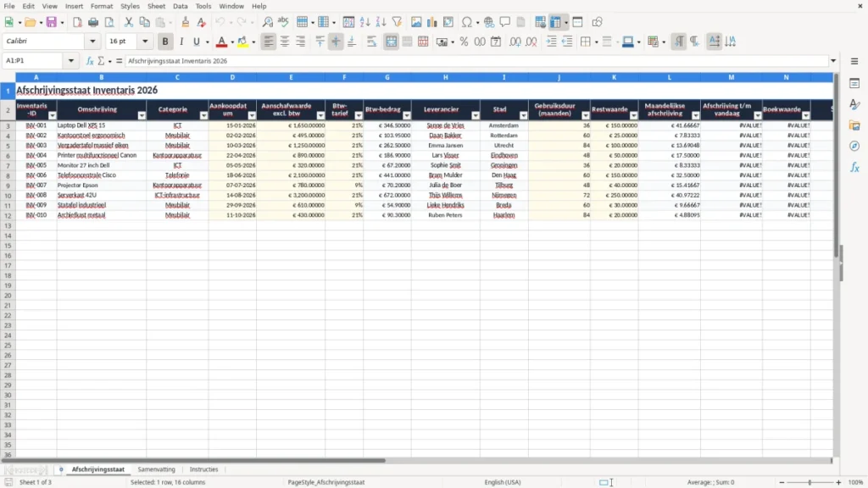Toggle the Wrap Text button
This screenshot has width=868, height=488.
(371, 42)
